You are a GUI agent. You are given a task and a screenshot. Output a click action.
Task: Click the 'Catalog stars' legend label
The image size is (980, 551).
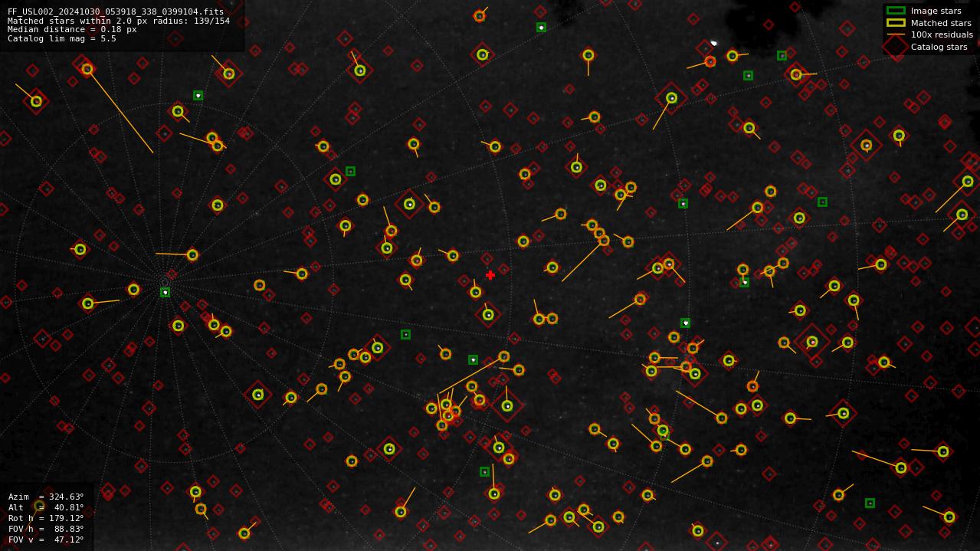[939, 47]
